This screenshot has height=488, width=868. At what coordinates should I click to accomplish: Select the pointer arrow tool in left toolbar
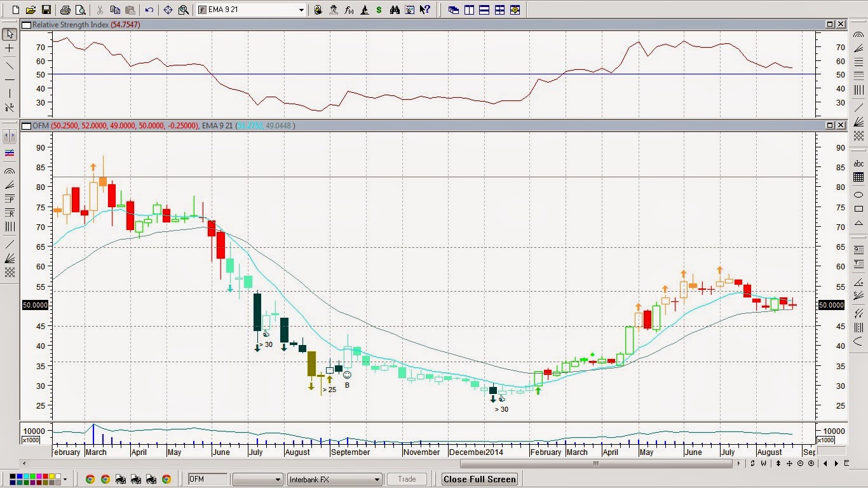pos(10,34)
